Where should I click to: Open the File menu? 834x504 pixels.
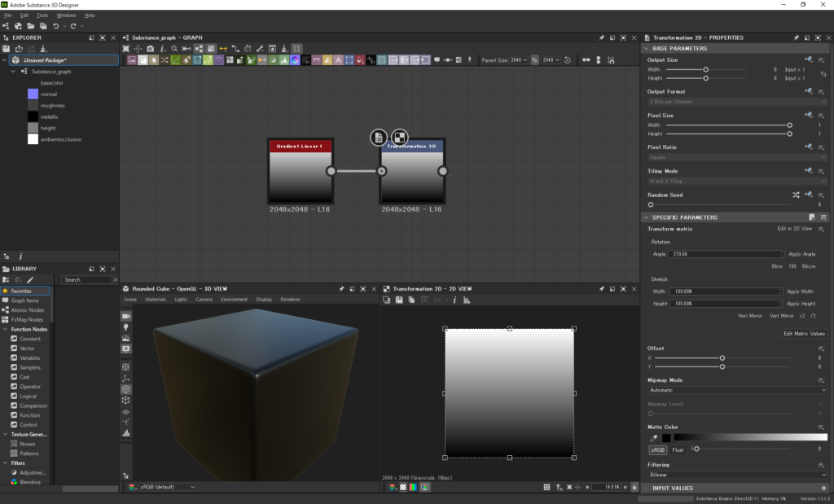coord(8,15)
